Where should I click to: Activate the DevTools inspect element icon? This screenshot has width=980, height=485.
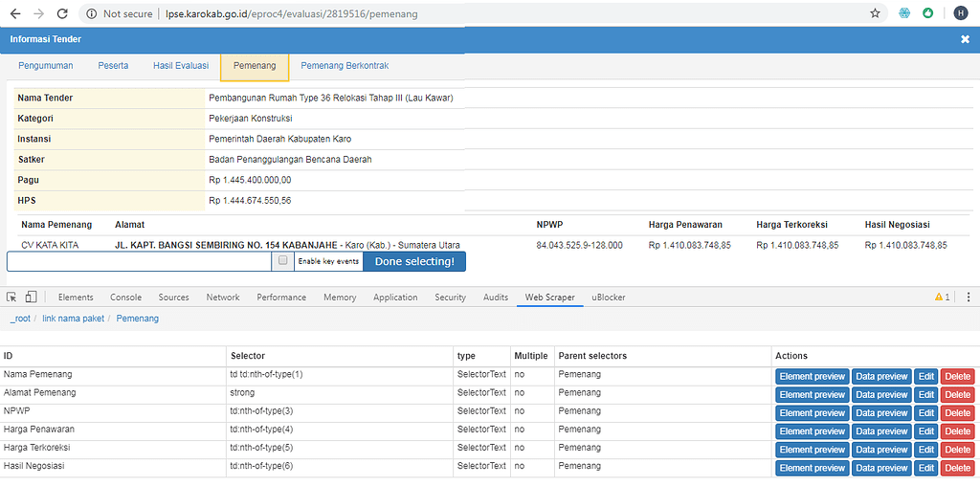[x=11, y=298]
